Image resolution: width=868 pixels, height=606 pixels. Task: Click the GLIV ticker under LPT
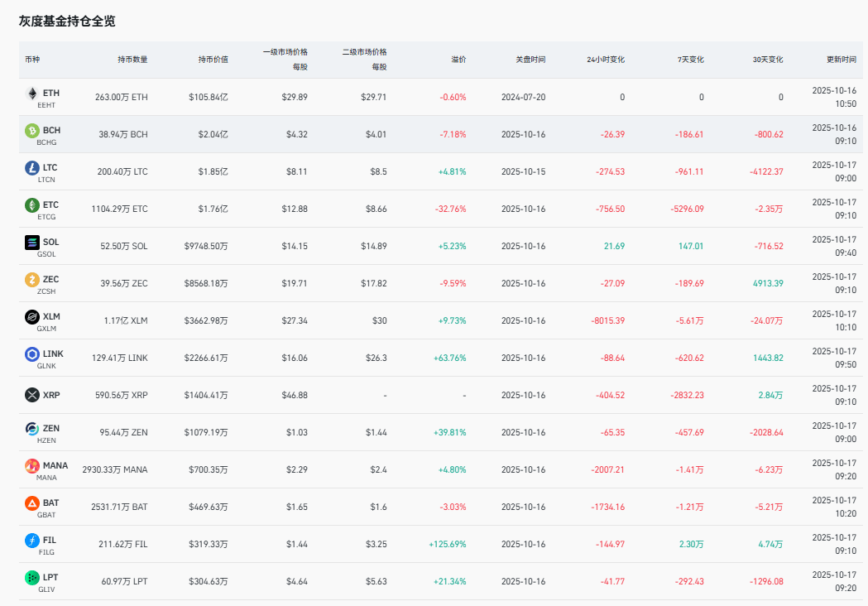(x=46, y=589)
